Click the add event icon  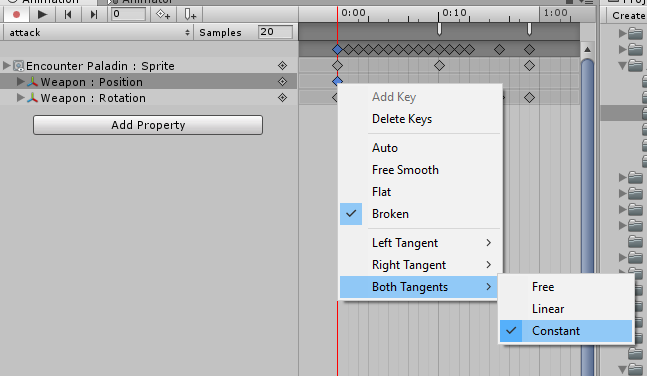pyautogui.click(x=190, y=15)
